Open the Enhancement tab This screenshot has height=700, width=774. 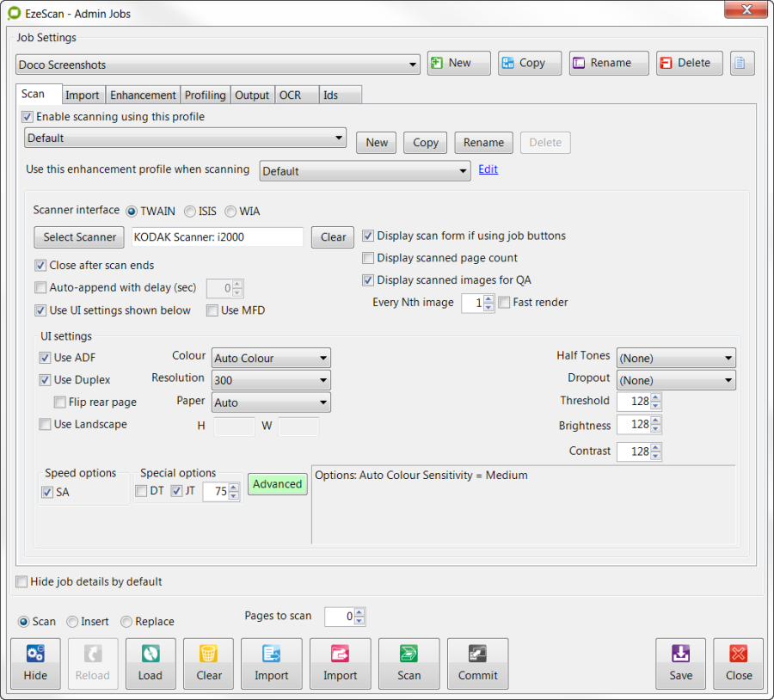pos(143,95)
